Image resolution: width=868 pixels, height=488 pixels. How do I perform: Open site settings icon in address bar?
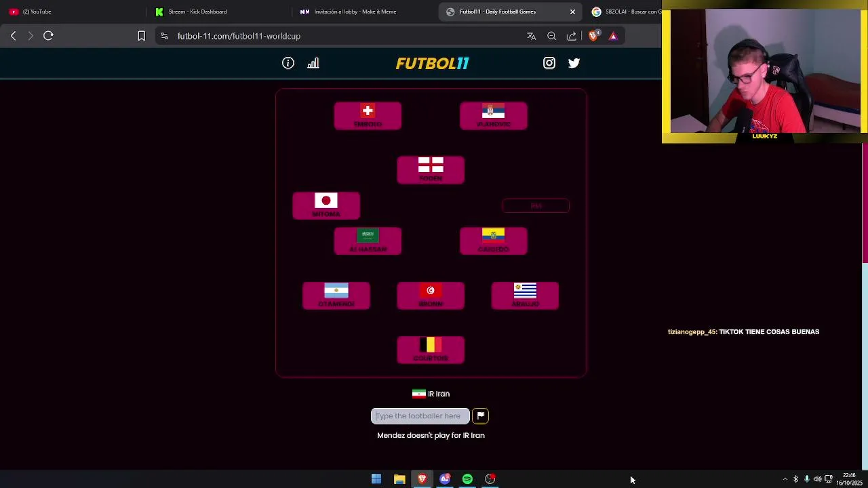tap(164, 36)
